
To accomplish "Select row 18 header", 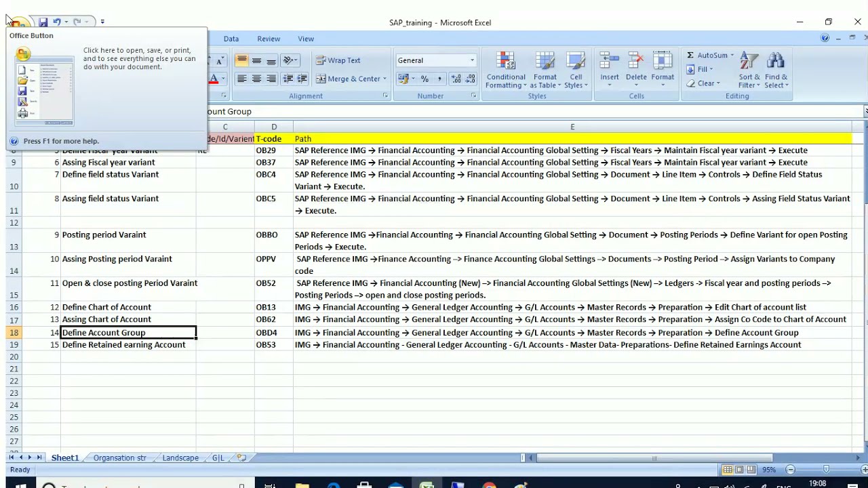I will click(x=14, y=333).
